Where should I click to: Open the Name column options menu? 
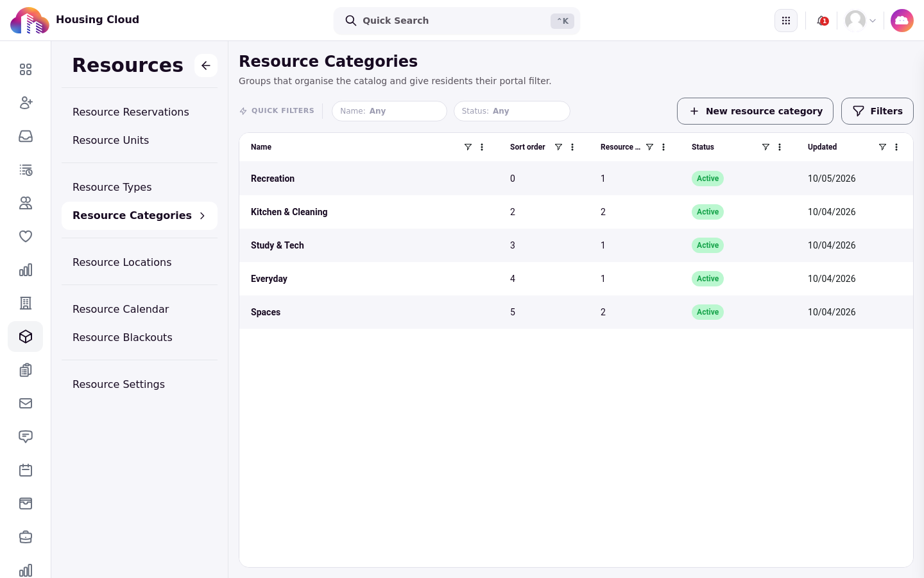482,147
